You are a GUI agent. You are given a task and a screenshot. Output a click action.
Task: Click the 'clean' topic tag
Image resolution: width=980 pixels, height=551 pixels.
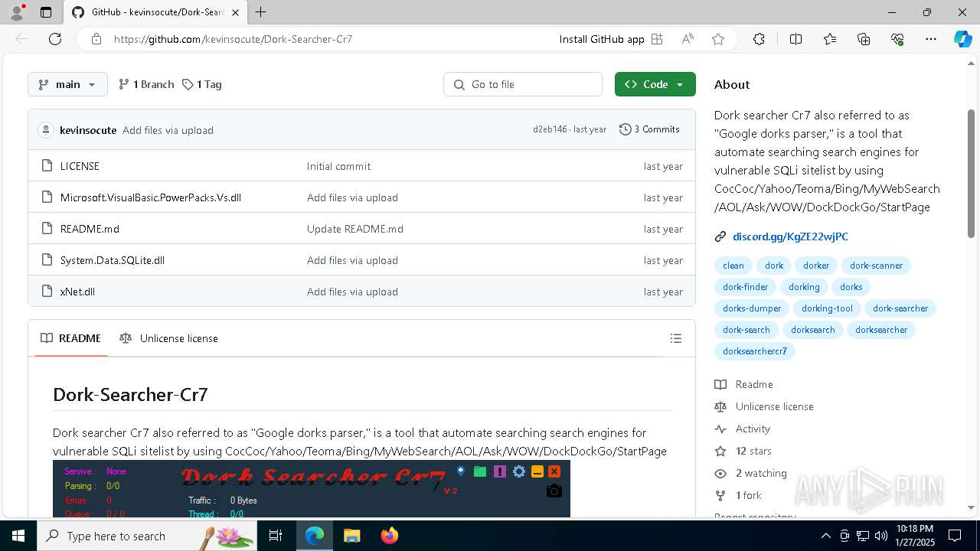tap(733, 266)
